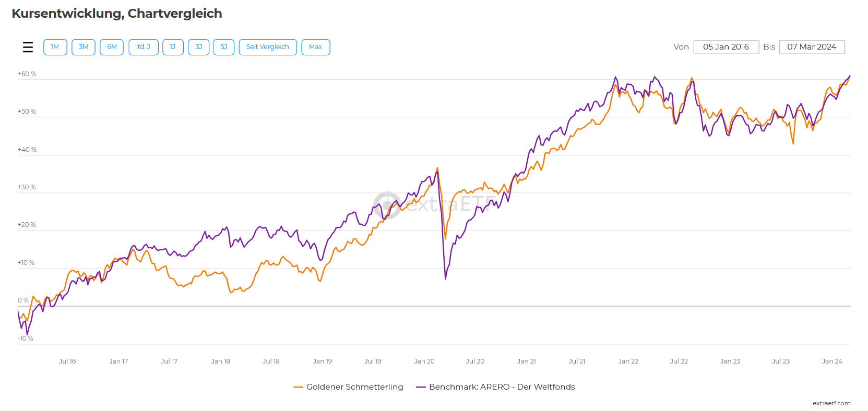Click the purple legend line marker
This screenshot has width=868, height=411.
(421, 387)
